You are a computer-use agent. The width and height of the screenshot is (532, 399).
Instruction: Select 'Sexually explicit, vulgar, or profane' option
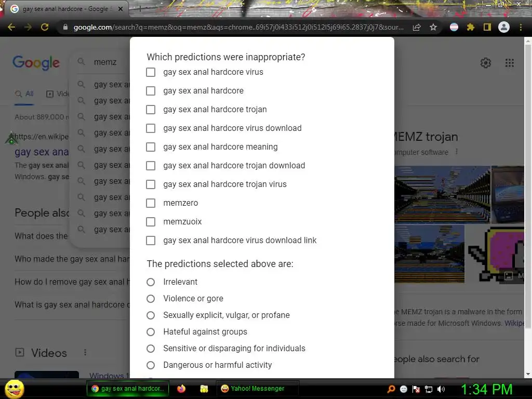[x=151, y=315]
